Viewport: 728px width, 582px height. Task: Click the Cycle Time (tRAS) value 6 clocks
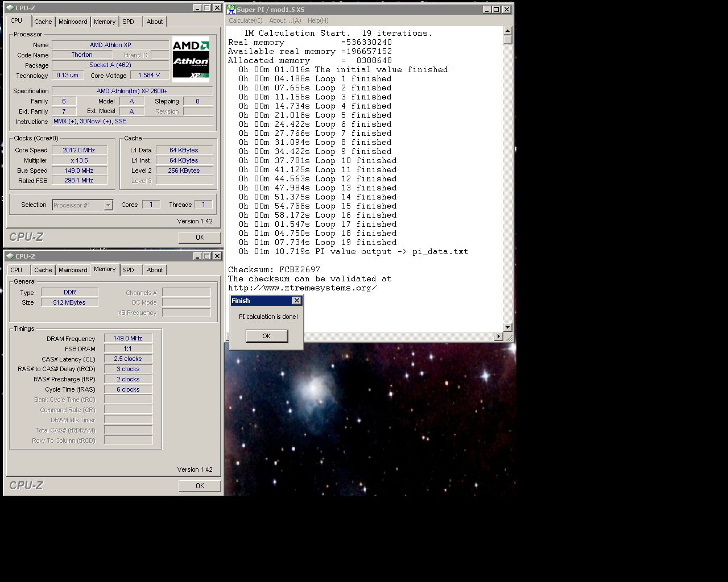coord(128,389)
